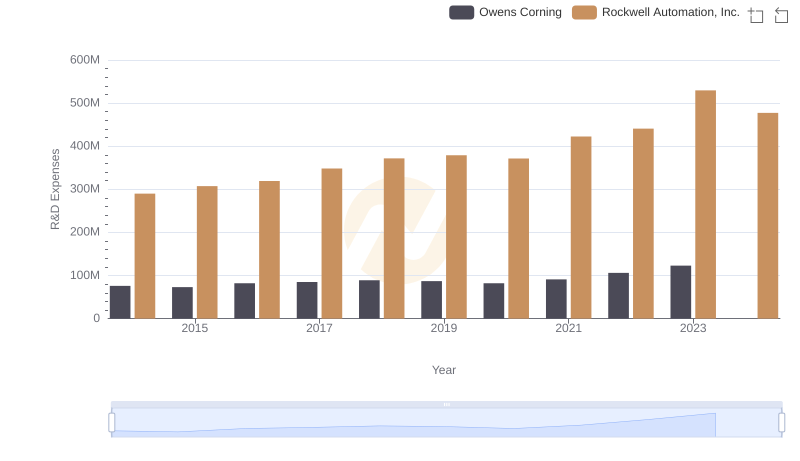800x461 pixels.
Task: Click the Rockwell Automation bar for 2023
Action: pyautogui.click(x=706, y=204)
